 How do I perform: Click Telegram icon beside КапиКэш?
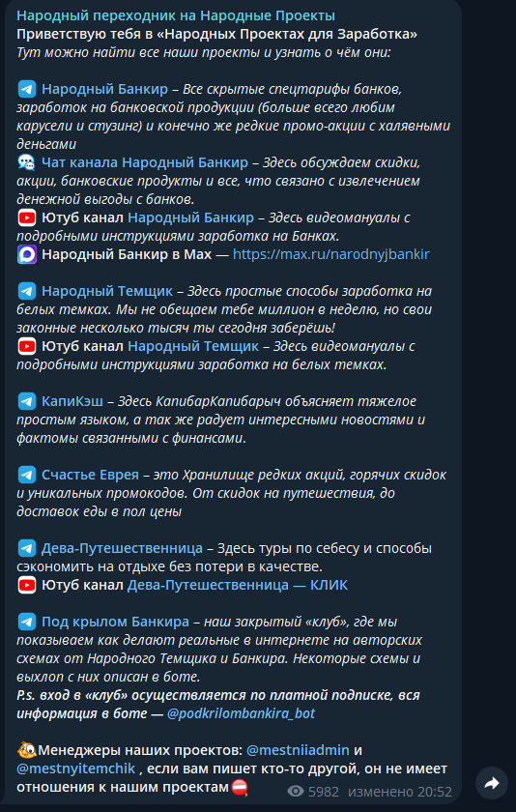[x=27, y=401]
